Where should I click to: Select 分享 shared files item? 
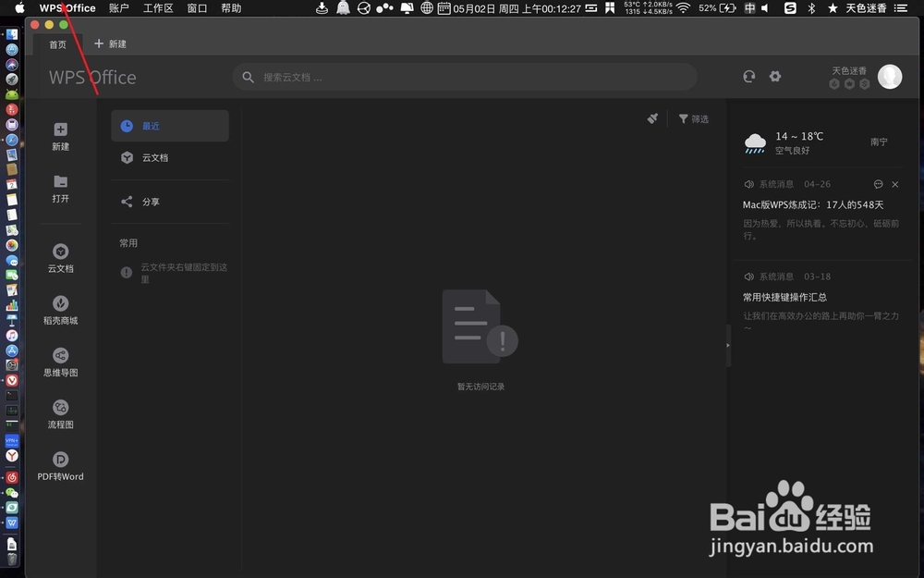click(170, 202)
